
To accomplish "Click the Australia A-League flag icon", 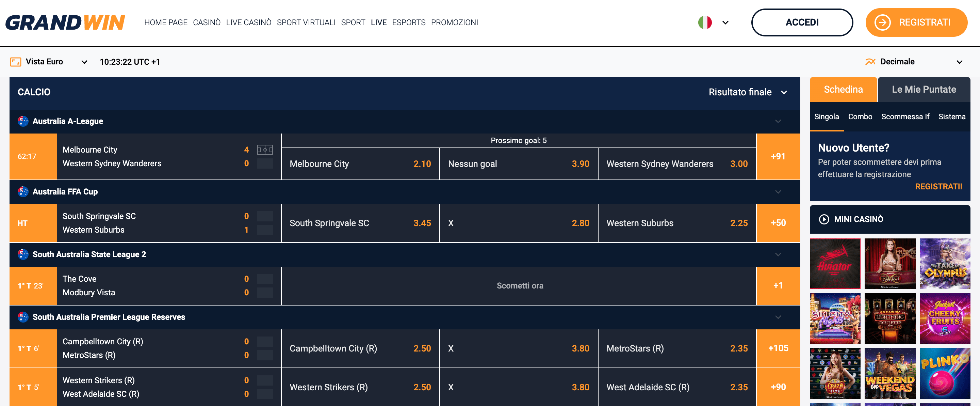I will (x=23, y=121).
